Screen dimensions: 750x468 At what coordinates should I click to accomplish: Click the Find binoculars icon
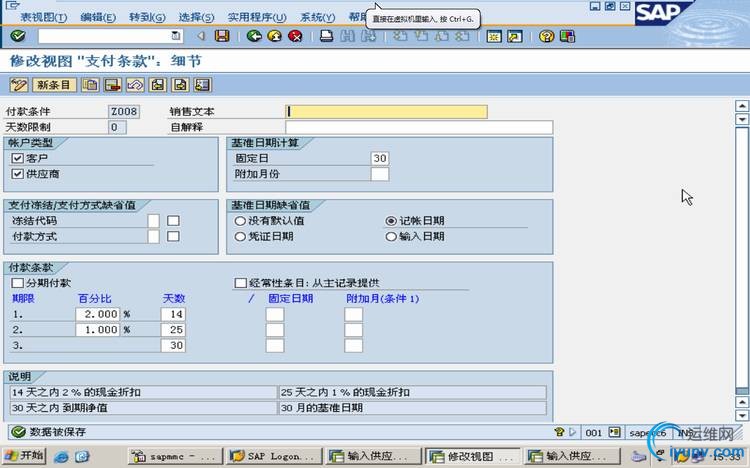click(347, 36)
